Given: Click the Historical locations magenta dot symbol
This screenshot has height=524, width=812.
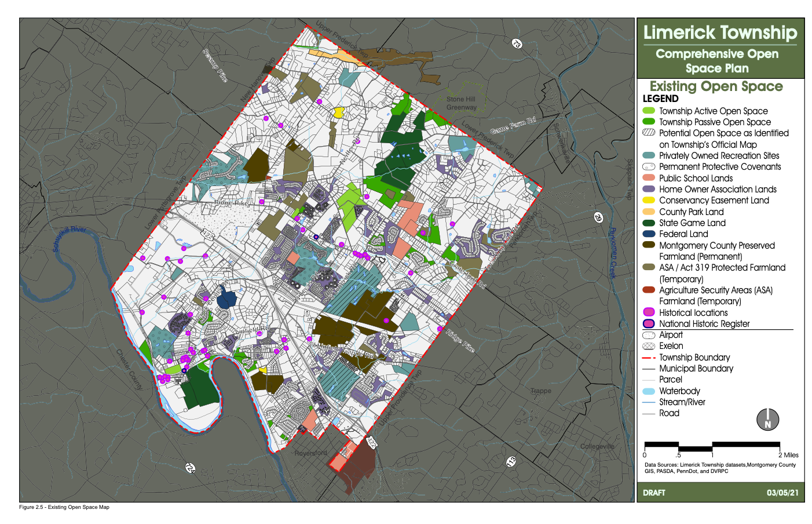Looking at the screenshot, I should [x=649, y=312].
